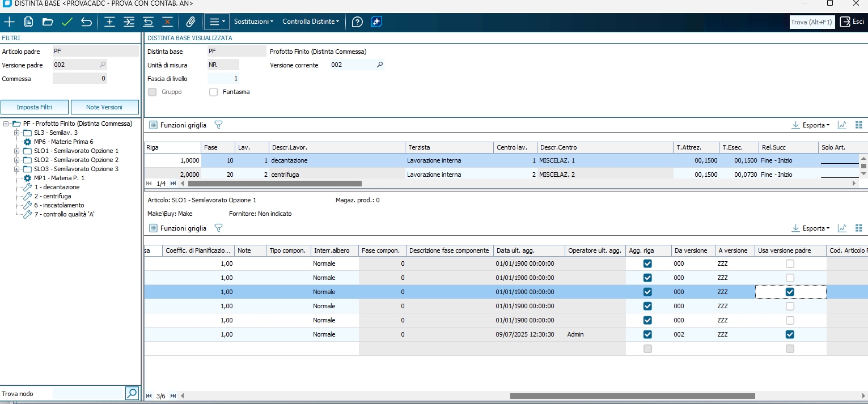
Task: Click the green checkmark save icon
Action: 67,22
